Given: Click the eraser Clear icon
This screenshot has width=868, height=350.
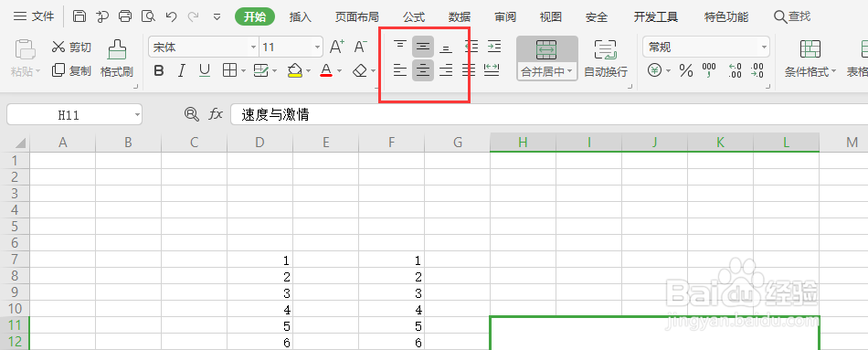Looking at the screenshot, I should (x=360, y=70).
